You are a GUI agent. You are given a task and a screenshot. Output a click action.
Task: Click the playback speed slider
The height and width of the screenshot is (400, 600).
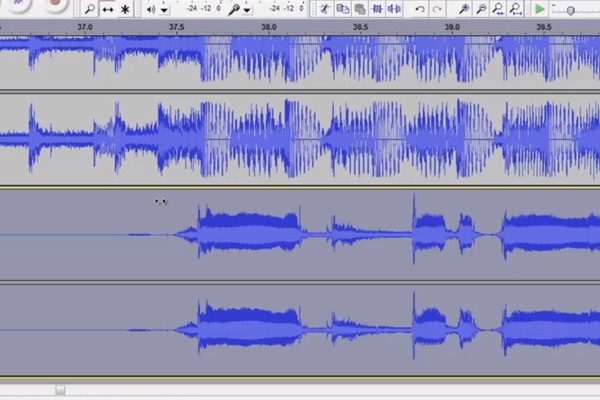click(570, 10)
